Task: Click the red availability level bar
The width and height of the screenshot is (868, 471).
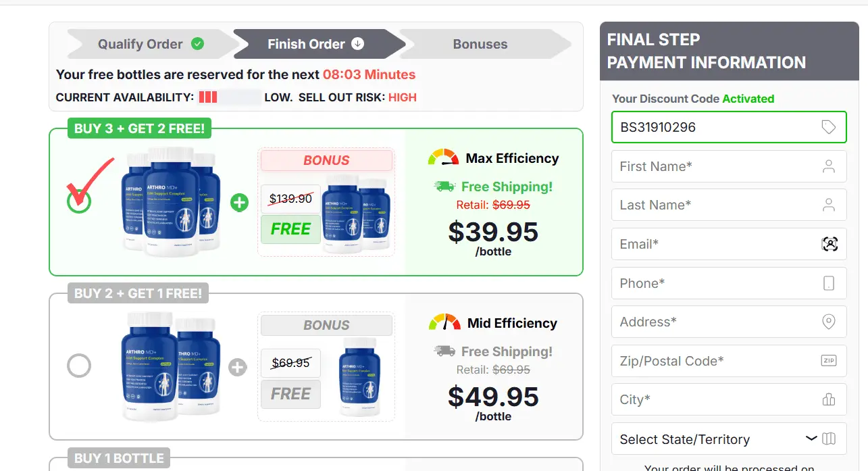Action: click(x=208, y=97)
